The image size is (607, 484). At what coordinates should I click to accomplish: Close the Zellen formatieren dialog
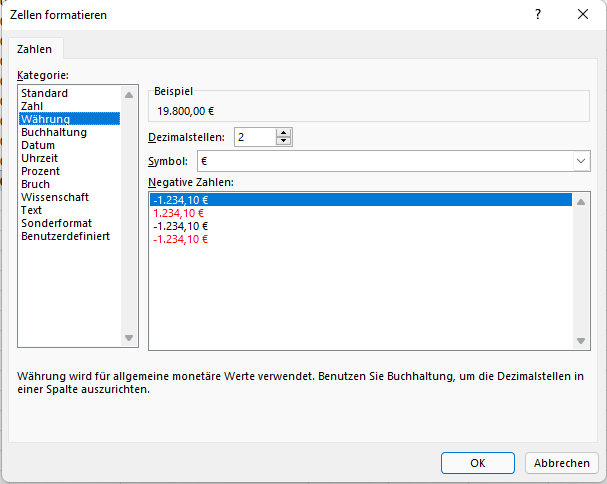coord(583,15)
